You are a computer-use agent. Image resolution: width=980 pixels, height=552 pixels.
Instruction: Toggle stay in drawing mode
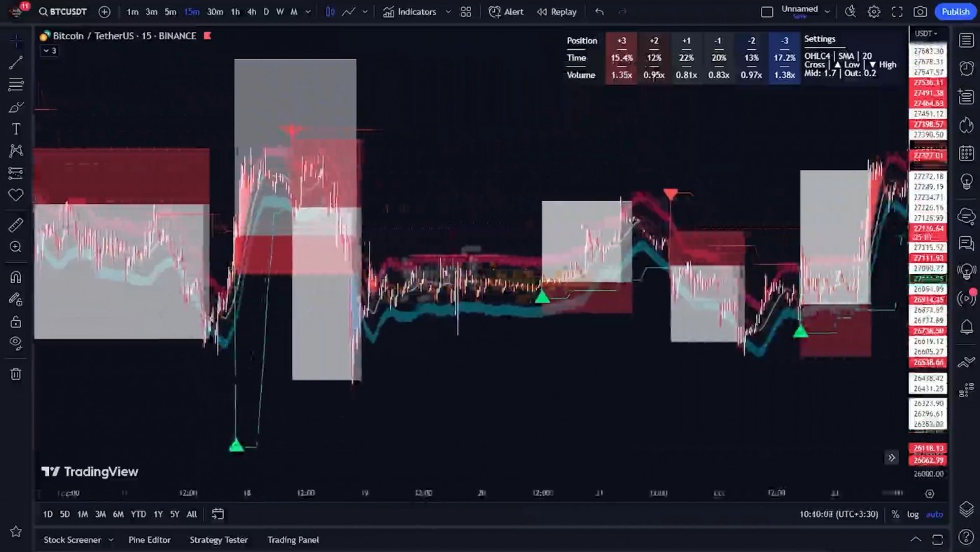[x=15, y=299]
